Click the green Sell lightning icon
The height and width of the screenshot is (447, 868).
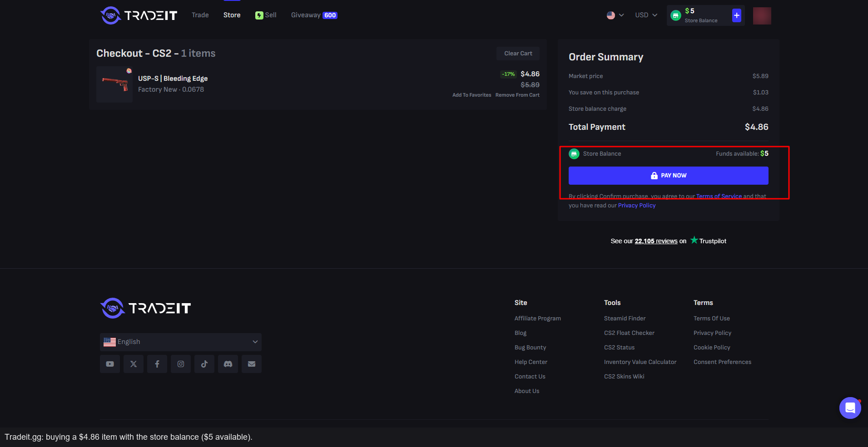coord(259,15)
